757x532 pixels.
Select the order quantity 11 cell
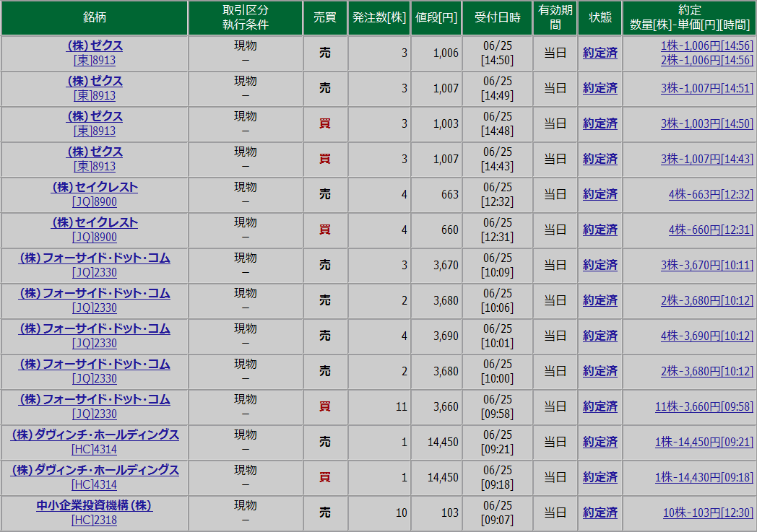[x=379, y=406]
